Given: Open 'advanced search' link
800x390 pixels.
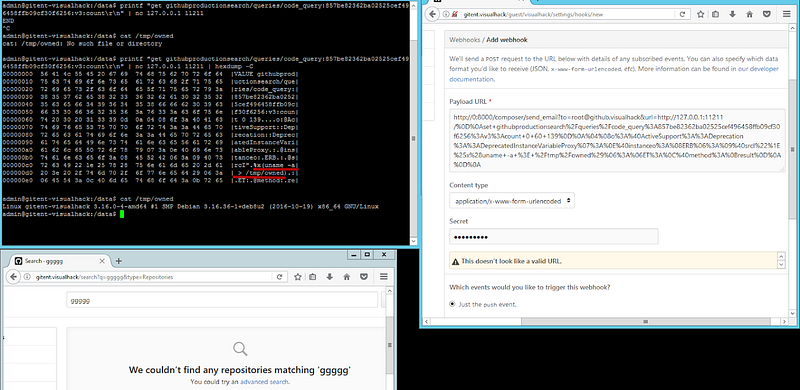Looking at the screenshot, I should [264, 382].
